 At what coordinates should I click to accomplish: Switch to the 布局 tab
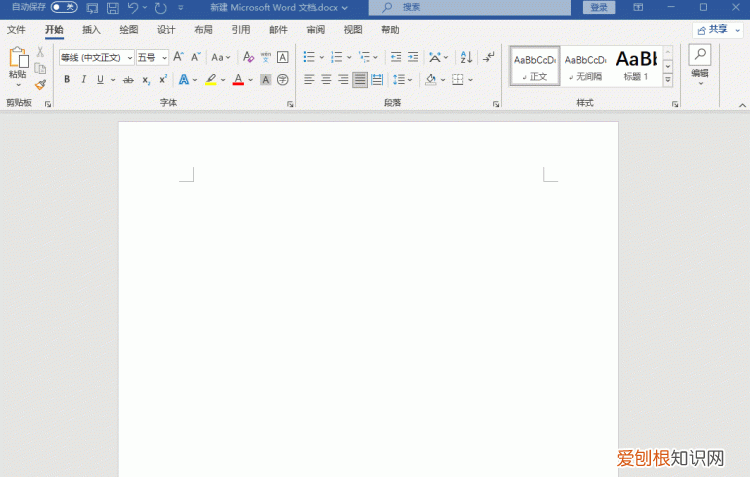[x=203, y=30]
